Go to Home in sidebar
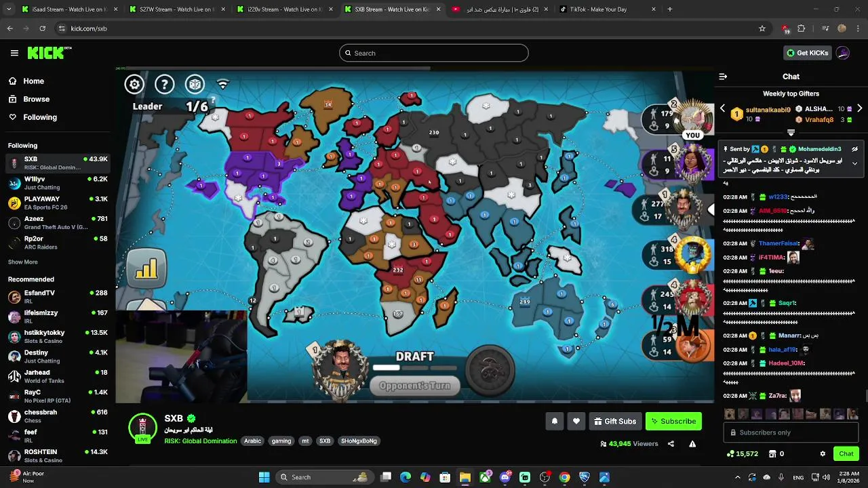This screenshot has height=488, width=868. point(27,81)
